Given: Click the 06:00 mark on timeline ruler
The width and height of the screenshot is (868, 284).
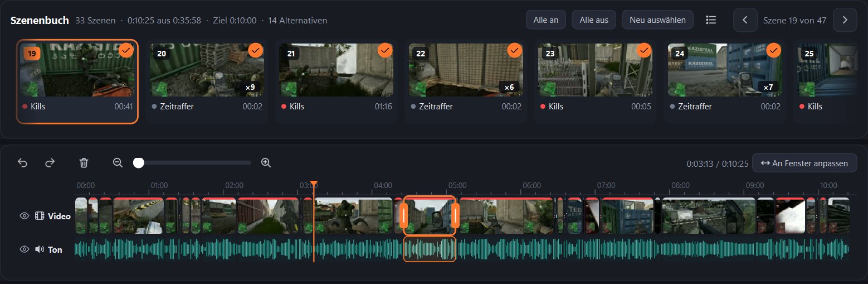Looking at the screenshot, I should coord(532,185).
